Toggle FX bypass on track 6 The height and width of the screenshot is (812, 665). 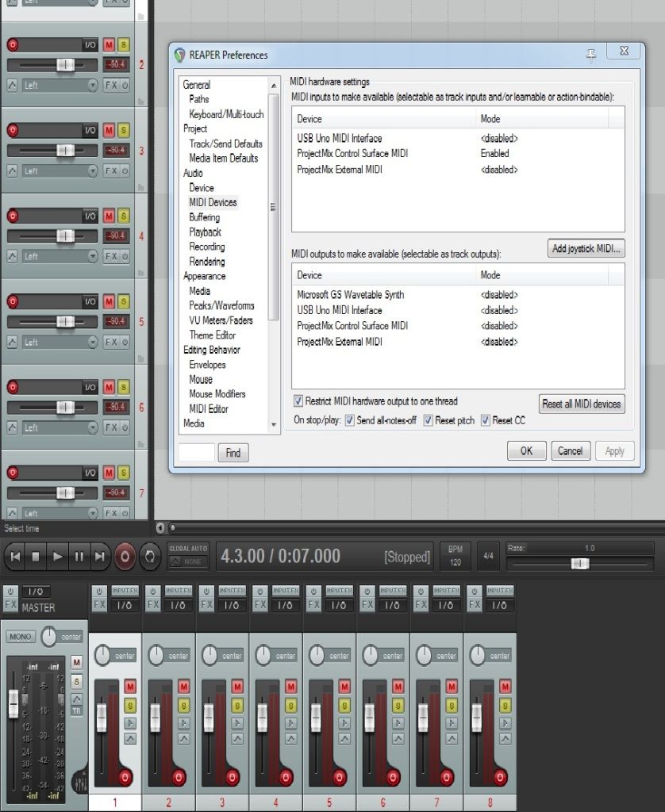coord(125,427)
